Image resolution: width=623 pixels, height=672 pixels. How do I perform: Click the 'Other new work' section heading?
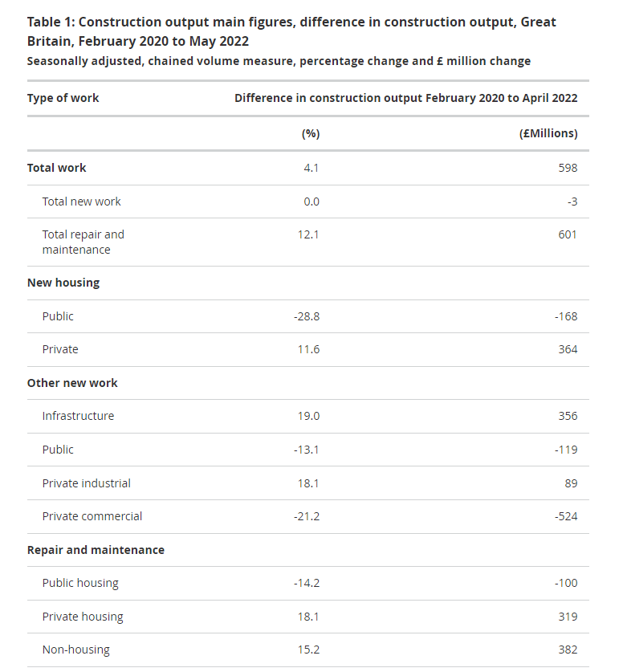tap(72, 383)
